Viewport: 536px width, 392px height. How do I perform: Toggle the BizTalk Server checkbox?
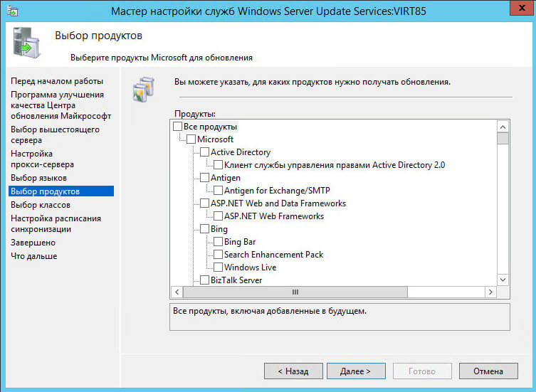(x=204, y=280)
